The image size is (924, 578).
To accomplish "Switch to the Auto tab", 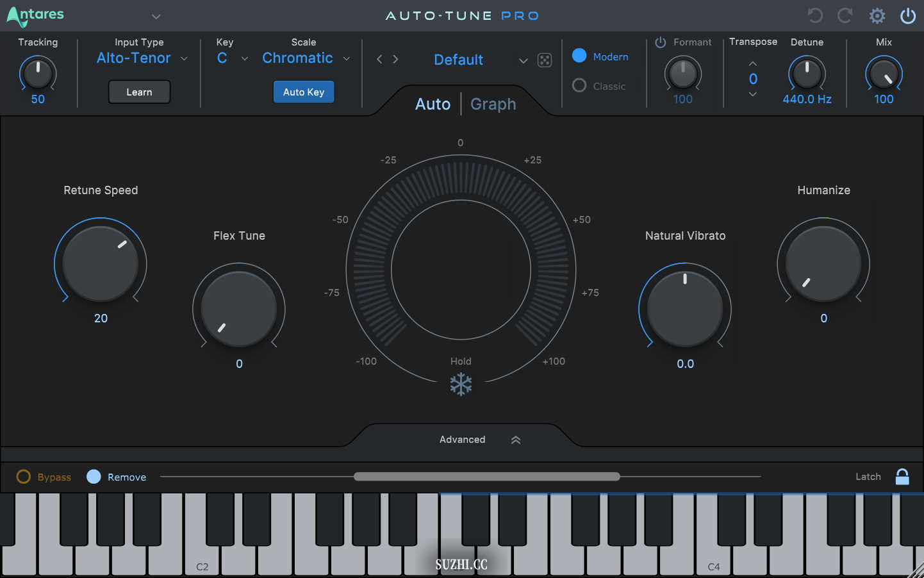I will (x=433, y=104).
